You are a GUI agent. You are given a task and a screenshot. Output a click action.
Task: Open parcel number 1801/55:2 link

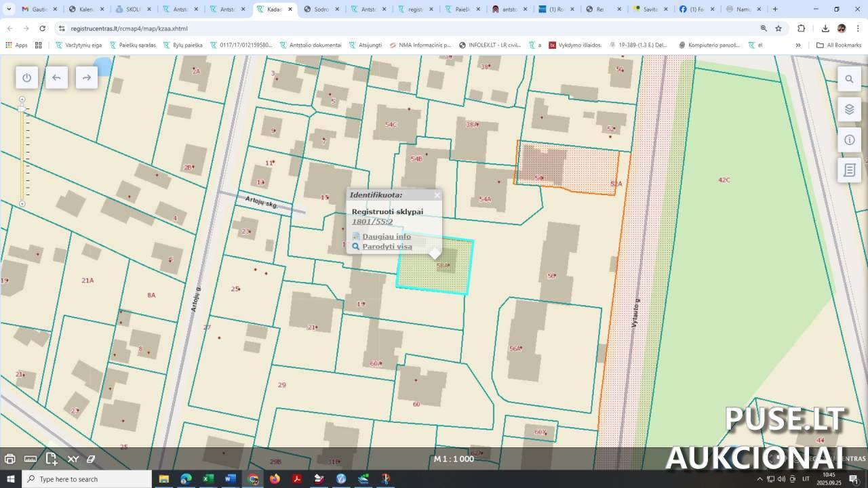click(x=372, y=222)
